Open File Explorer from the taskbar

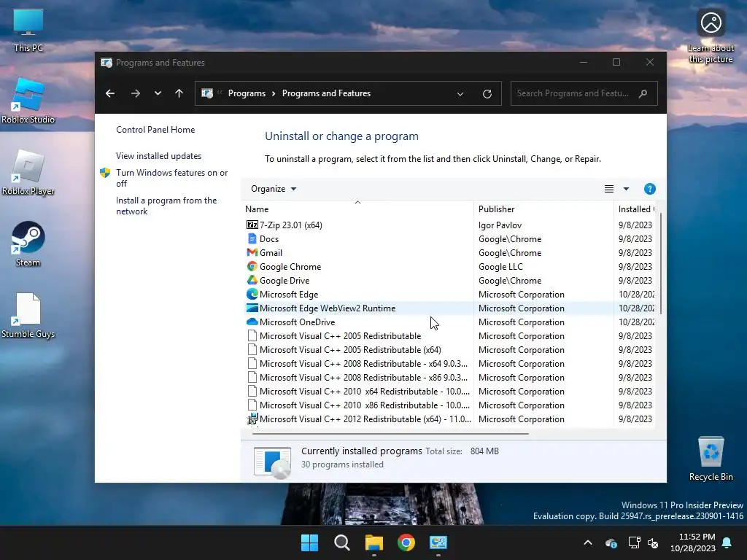click(374, 542)
